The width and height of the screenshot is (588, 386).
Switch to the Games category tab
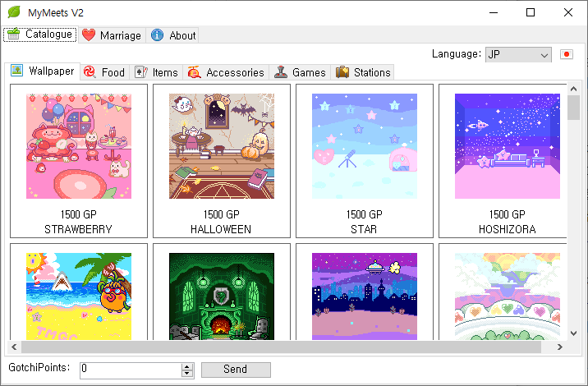point(300,72)
